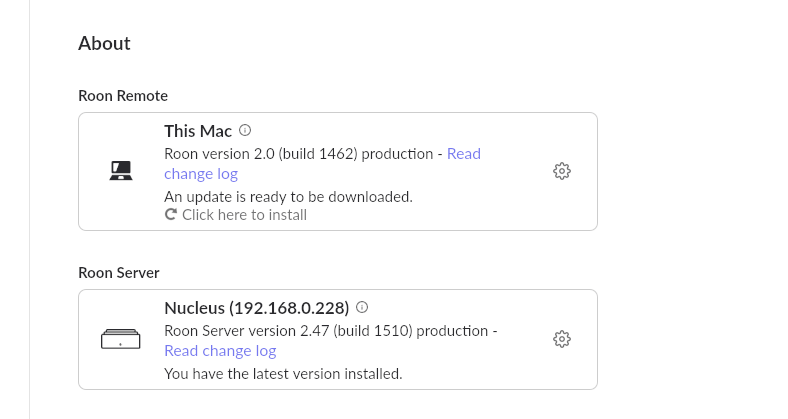Select the Nucleus (192.168.0.228) title
The height and width of the screenshot is (419, 788).
(x=257, y=308)
